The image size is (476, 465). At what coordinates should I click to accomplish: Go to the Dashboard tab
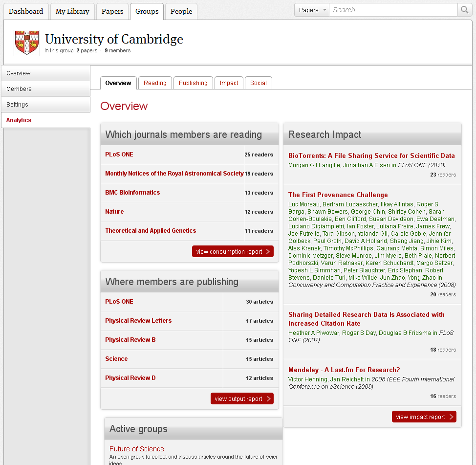[26, 12]
